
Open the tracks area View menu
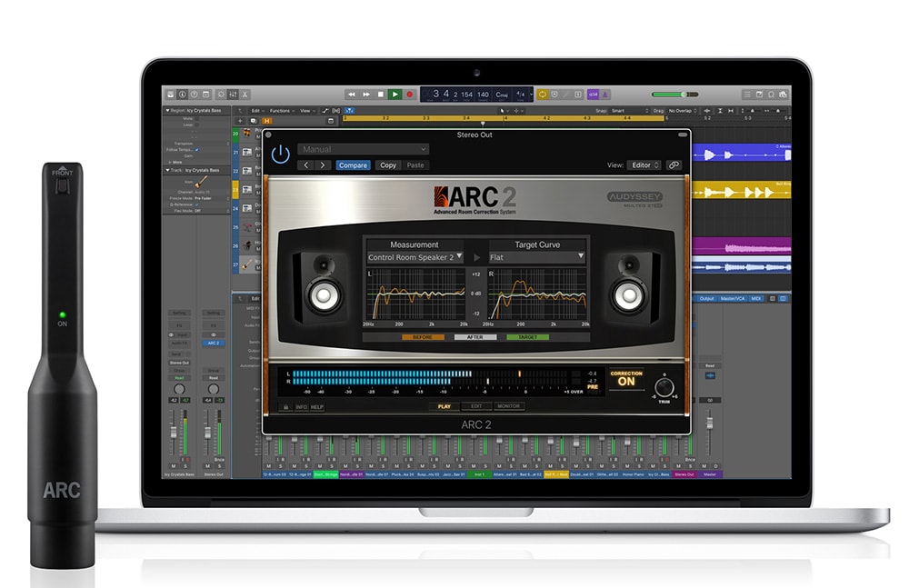306,111
